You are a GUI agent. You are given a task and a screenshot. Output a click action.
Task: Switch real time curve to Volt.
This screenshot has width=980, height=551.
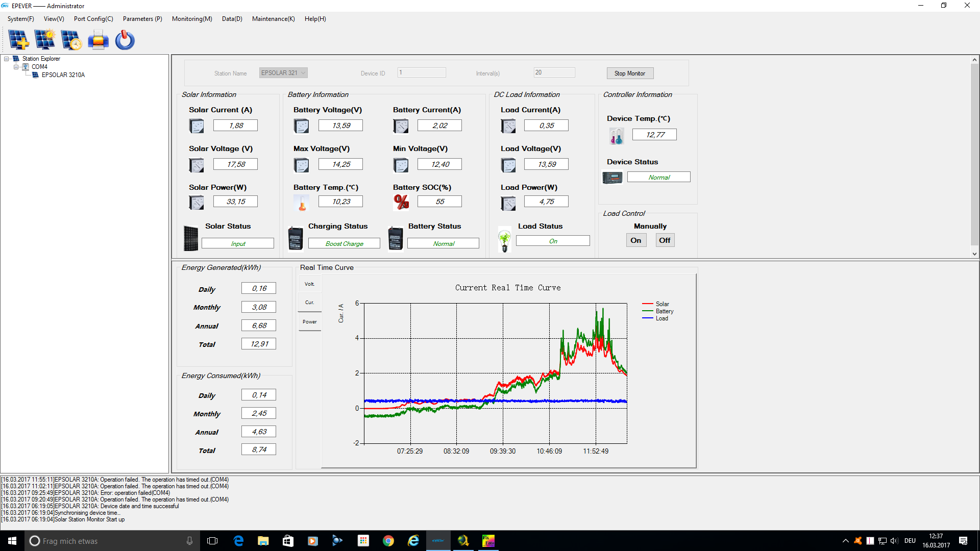tap(310, 284)
